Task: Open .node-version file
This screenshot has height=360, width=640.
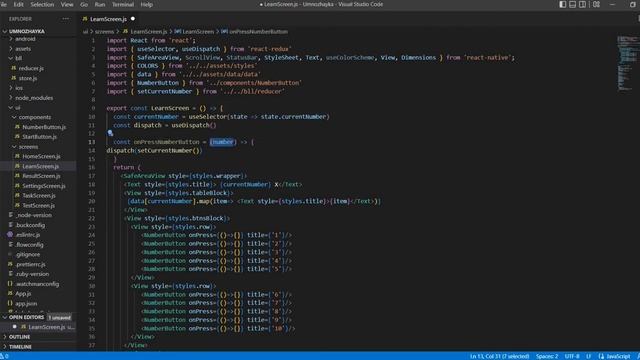Action: pyautogui.click(x=38, y=215)
